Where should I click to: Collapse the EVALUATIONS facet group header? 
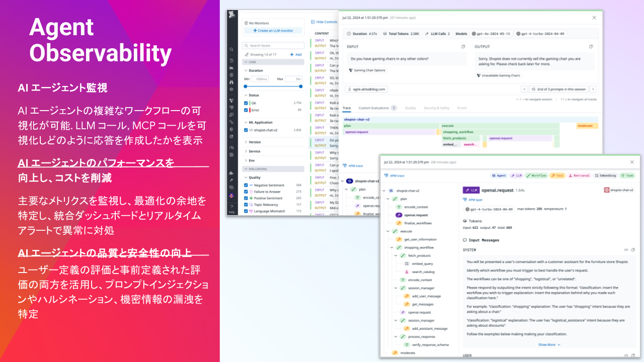pos(273,169)
